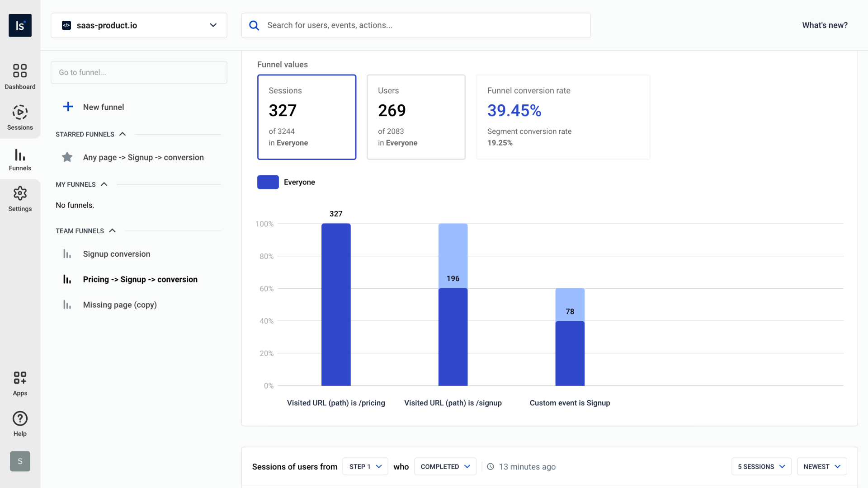This screenshot has width=868, height=488.
Task: Open the STEP 1 dropdown
Action: tap(365, 466)
